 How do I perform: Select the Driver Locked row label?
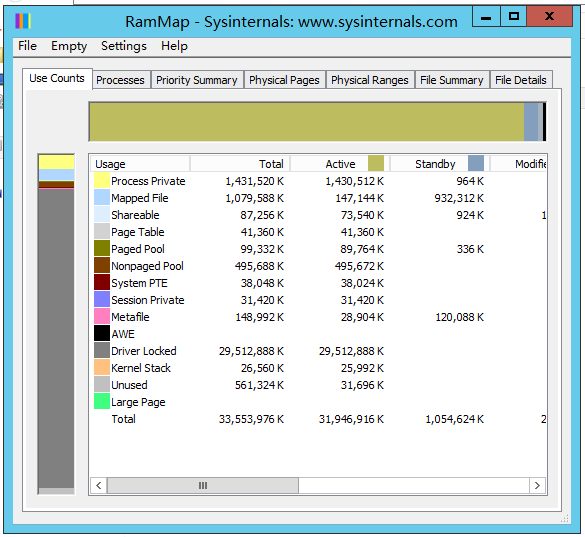(144, 351)
